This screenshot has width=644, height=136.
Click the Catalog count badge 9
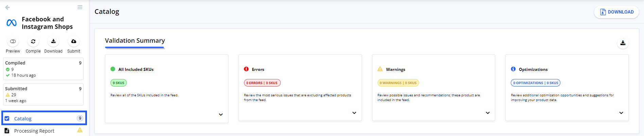80,118
